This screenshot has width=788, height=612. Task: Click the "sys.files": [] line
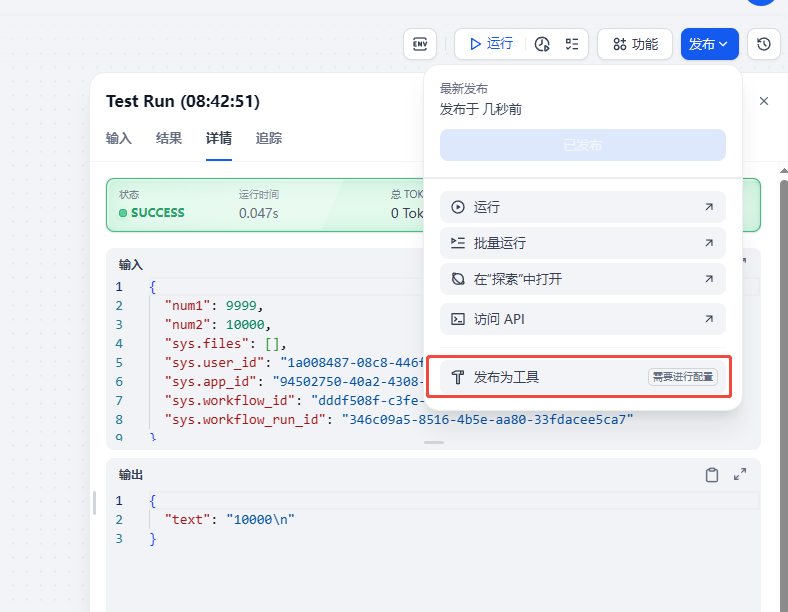[x=226, y=344]
